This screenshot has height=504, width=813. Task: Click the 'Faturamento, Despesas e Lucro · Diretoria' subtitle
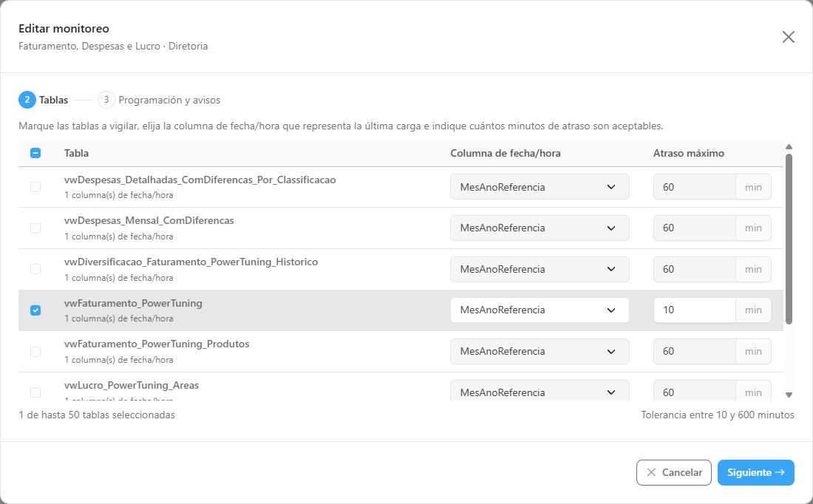pyautogui.click(x=113, y=46)
